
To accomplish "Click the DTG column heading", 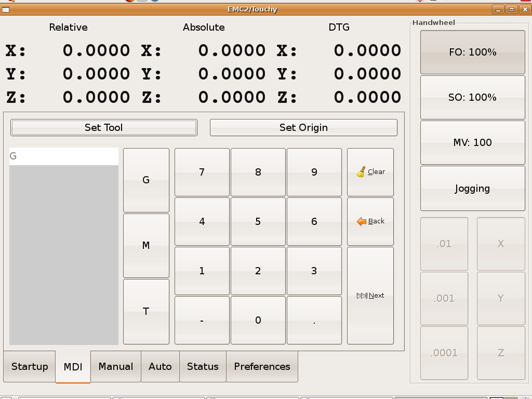I will 339,27.
